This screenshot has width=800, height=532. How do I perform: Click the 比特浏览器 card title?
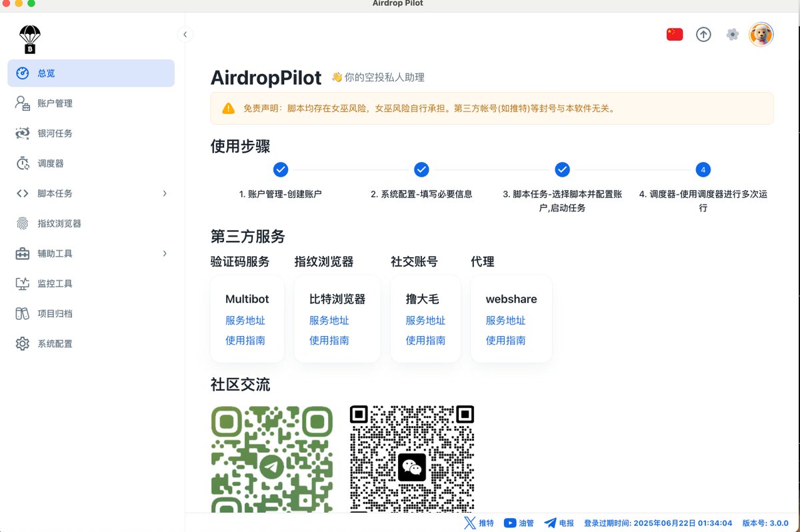337,299
